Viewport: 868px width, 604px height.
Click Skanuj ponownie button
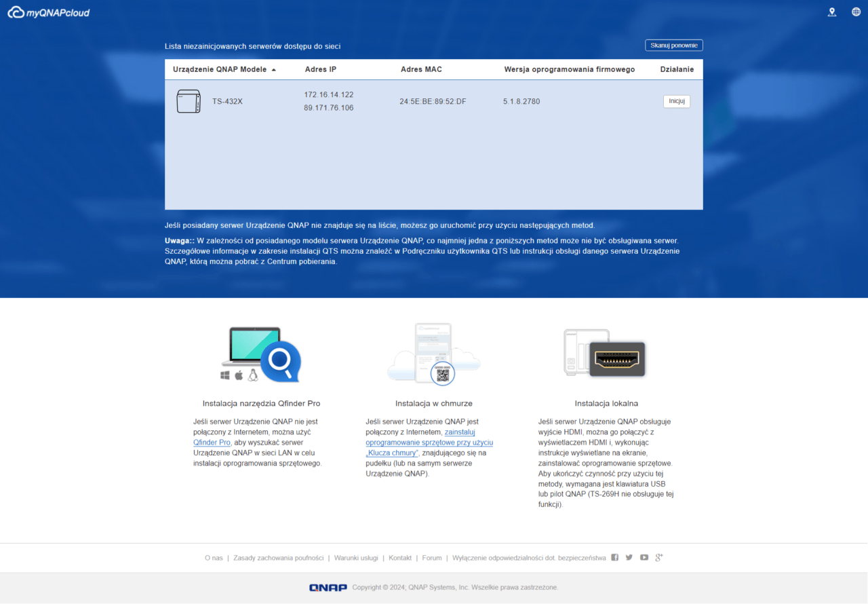[674, 45]
